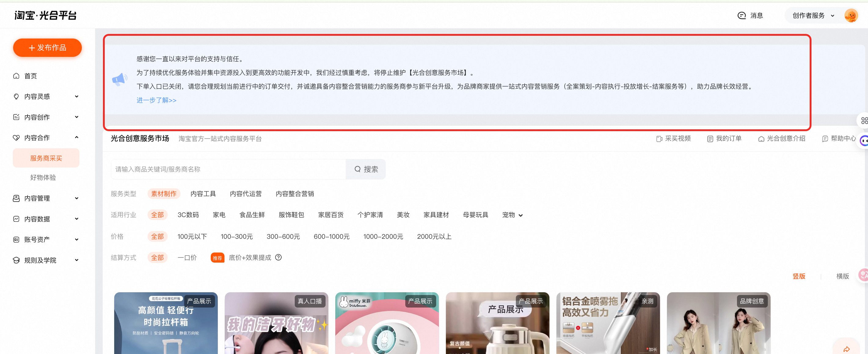Screen dimensions: 868x354
Task: Open the miffy 米菲 product thumbnail
Action: [387, 323]
